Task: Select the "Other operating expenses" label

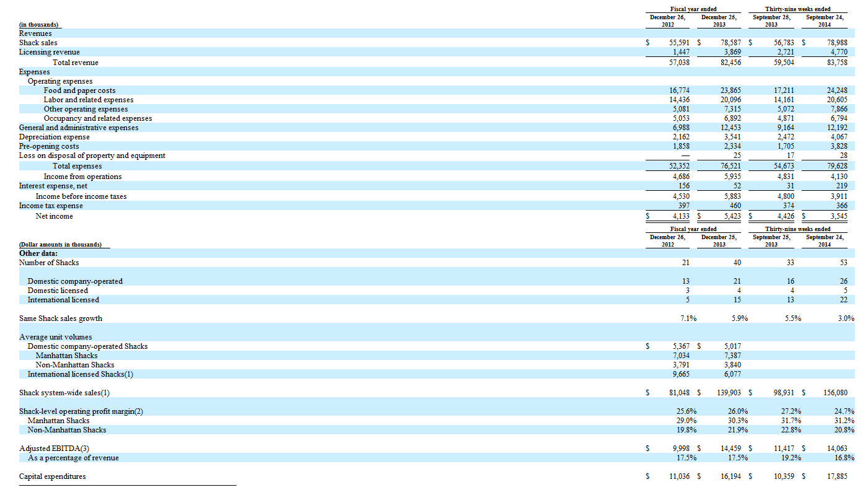Action: click(x=87, y=109)
